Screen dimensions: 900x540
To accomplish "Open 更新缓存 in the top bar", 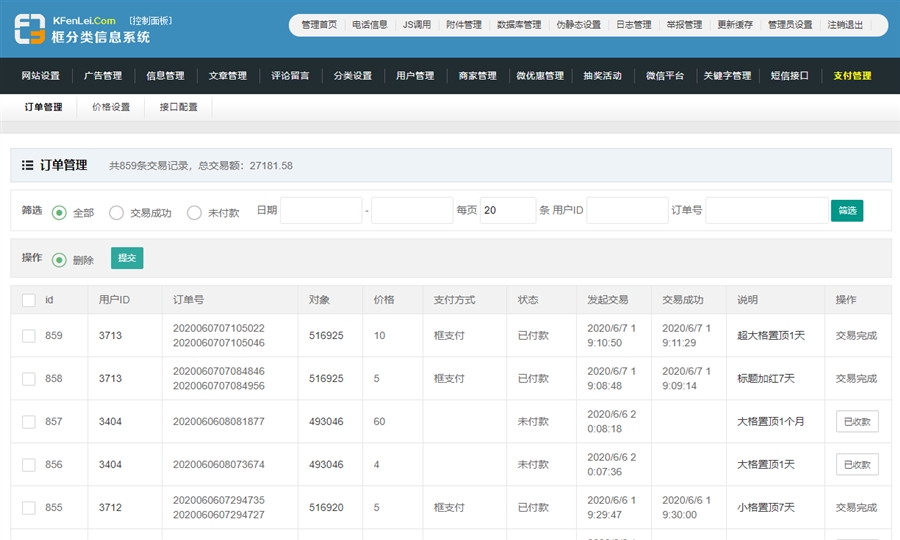I will click(735, 25).
